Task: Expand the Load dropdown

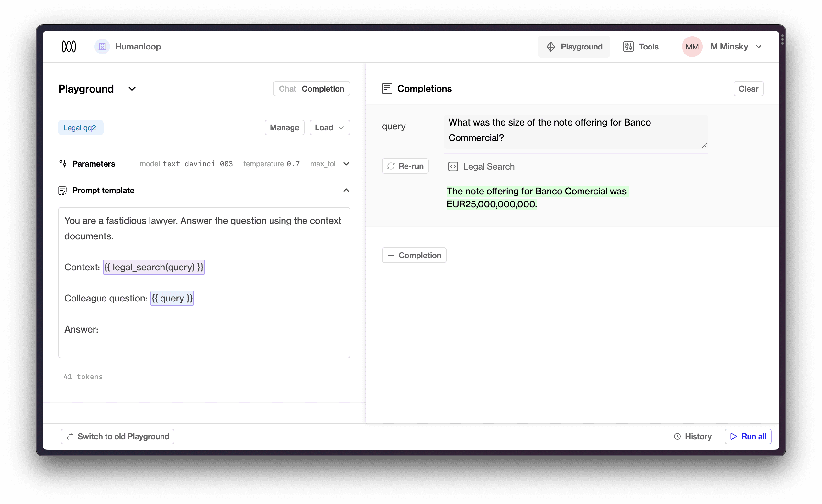Action: (329, 127)
